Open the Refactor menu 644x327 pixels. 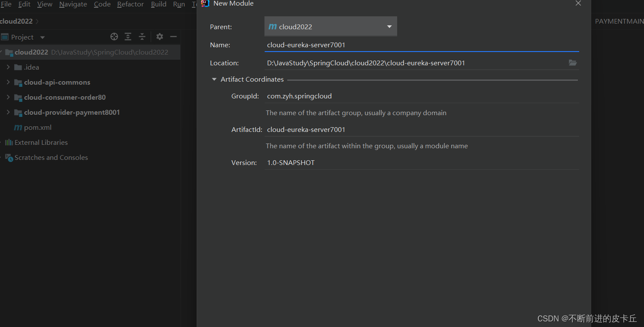point(131,4)
